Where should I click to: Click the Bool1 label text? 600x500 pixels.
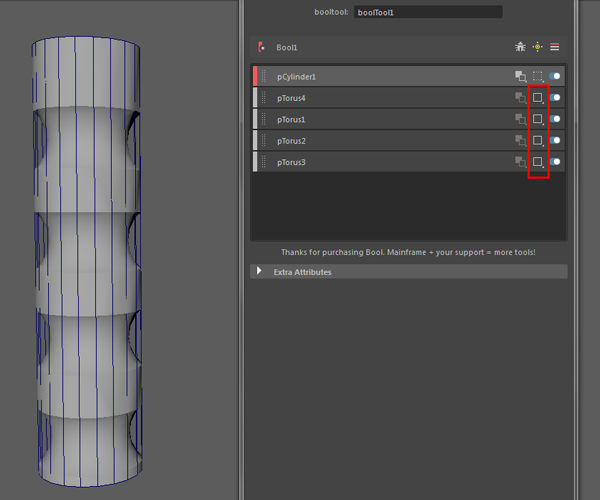tap(287, 47)
